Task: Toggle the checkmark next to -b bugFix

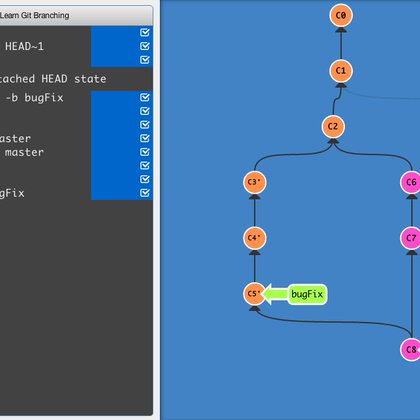Action: 145,97
